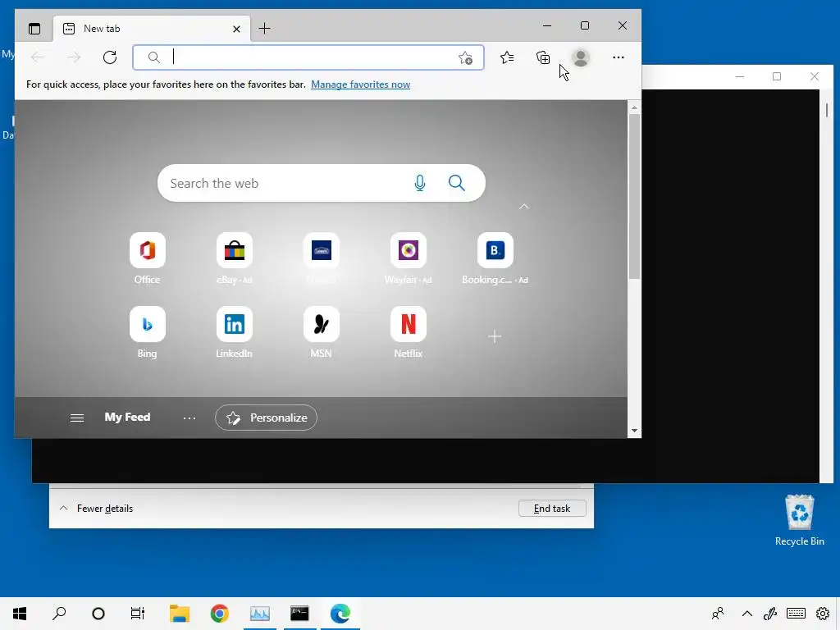Collapse Task Manager with Fewer details

coord(96,509)
